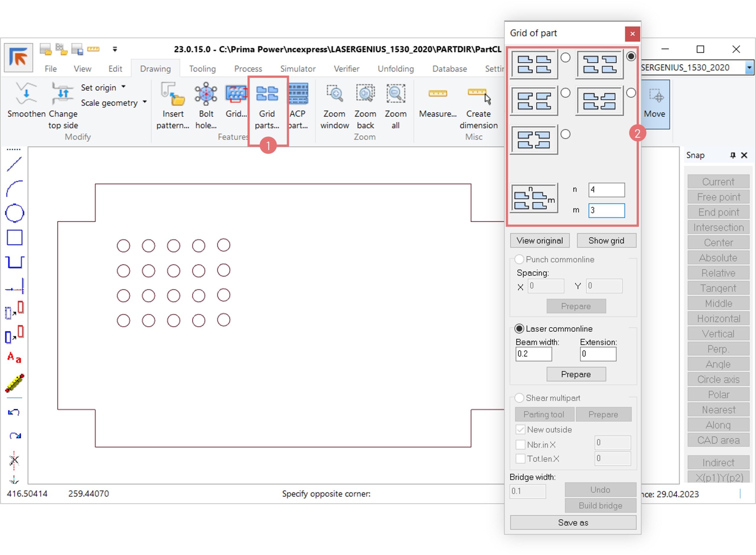Click the Beam width input field

pos(533,354)
